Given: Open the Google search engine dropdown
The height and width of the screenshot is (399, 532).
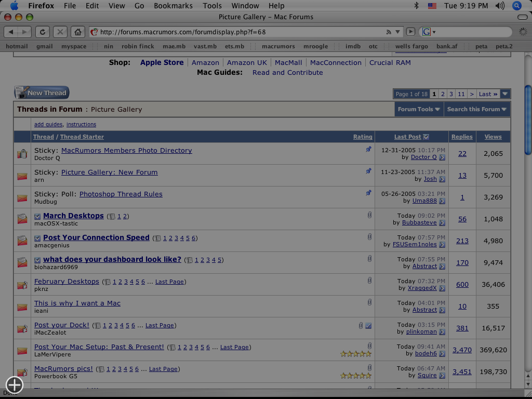Looking at the screenshot, I should click(429, 32).
